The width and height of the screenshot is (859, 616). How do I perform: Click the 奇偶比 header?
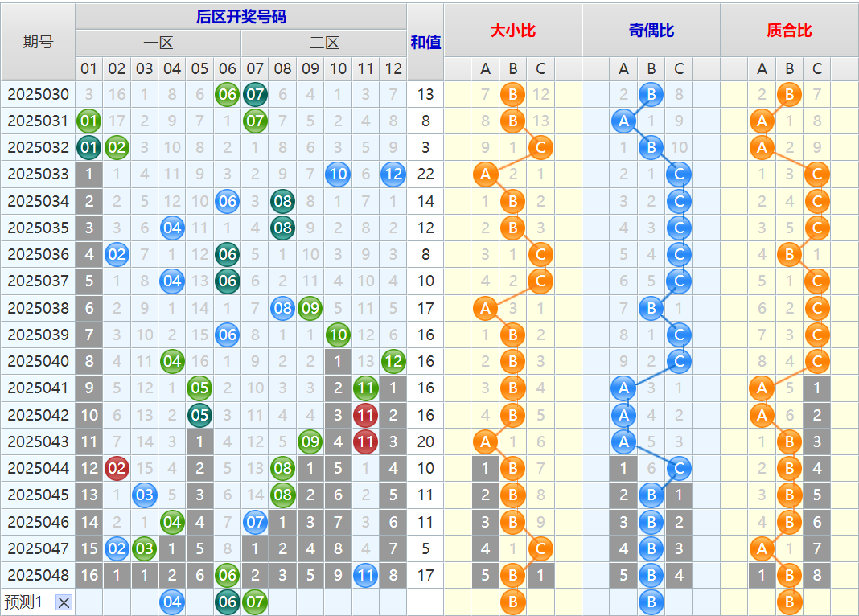click(651, 30)
